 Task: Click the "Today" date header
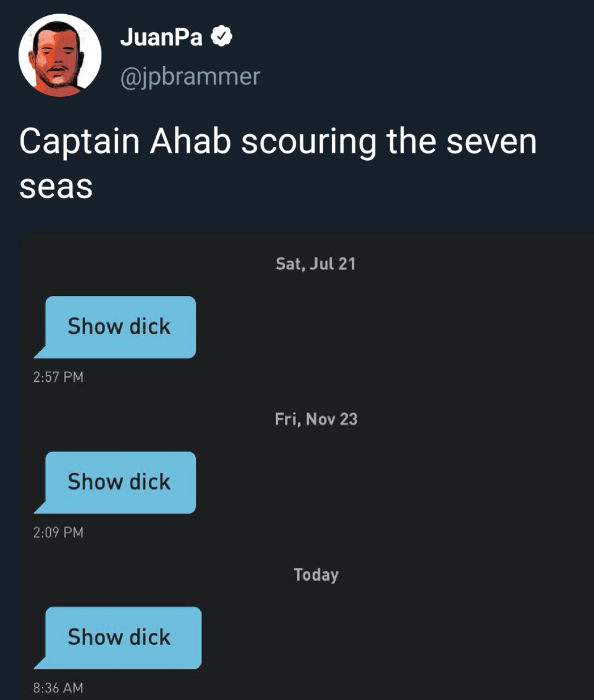pyautogui.click(x=316, y=575)
